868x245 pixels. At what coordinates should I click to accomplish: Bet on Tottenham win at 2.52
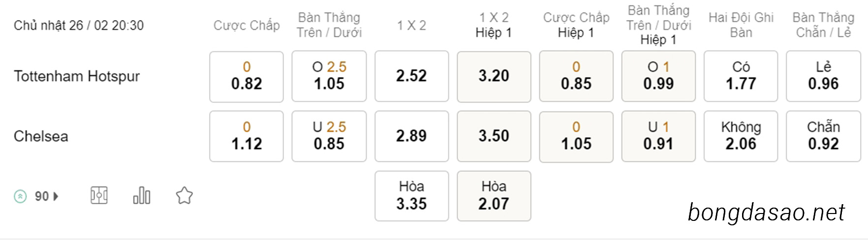(412, 76)
